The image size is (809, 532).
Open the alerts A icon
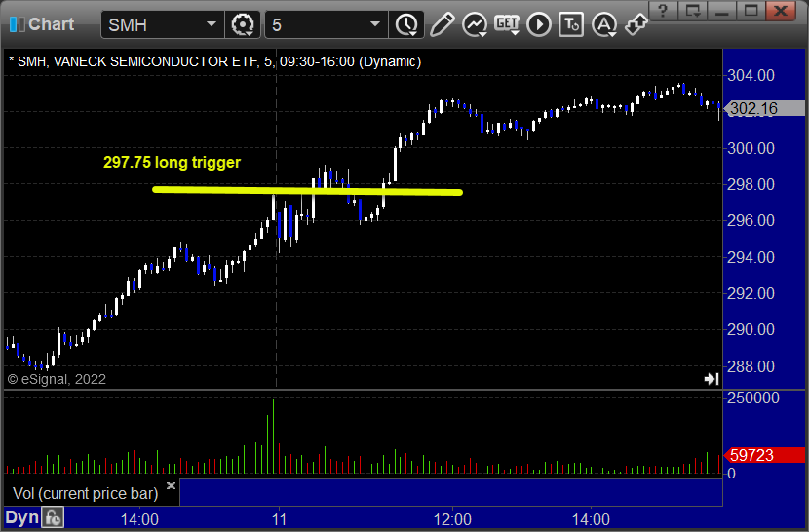pos(604,24)
